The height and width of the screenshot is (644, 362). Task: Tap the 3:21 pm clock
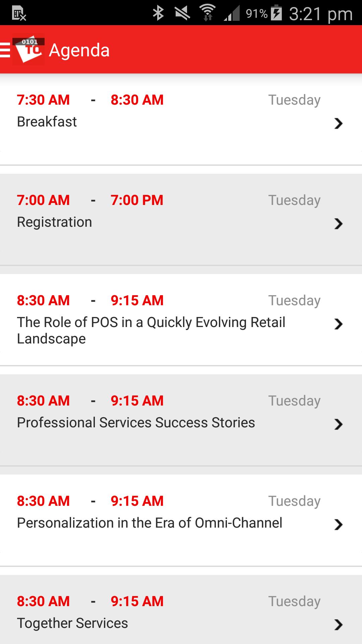(321, 14)
